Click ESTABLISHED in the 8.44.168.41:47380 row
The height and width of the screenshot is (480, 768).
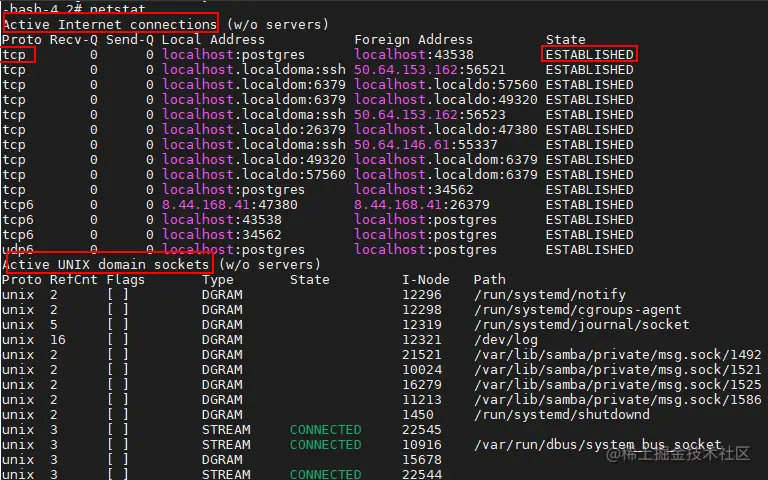click(590, 205)
